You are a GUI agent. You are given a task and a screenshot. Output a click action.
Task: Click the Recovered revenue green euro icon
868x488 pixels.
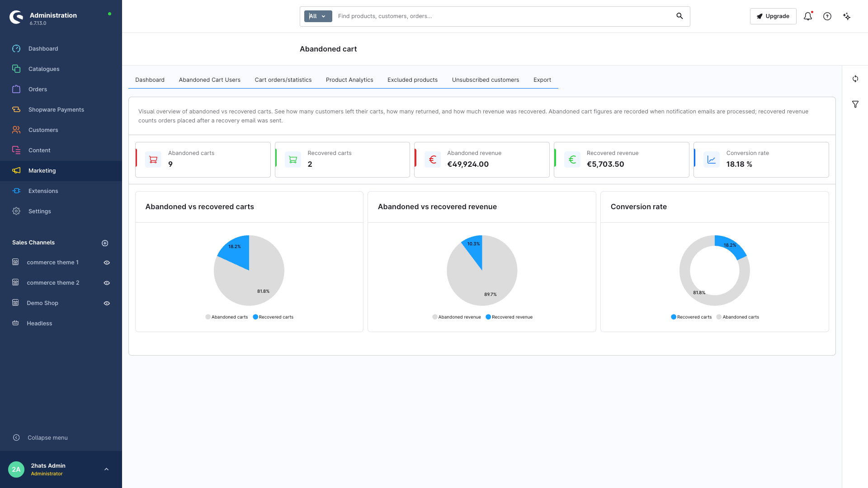(572, 160)
